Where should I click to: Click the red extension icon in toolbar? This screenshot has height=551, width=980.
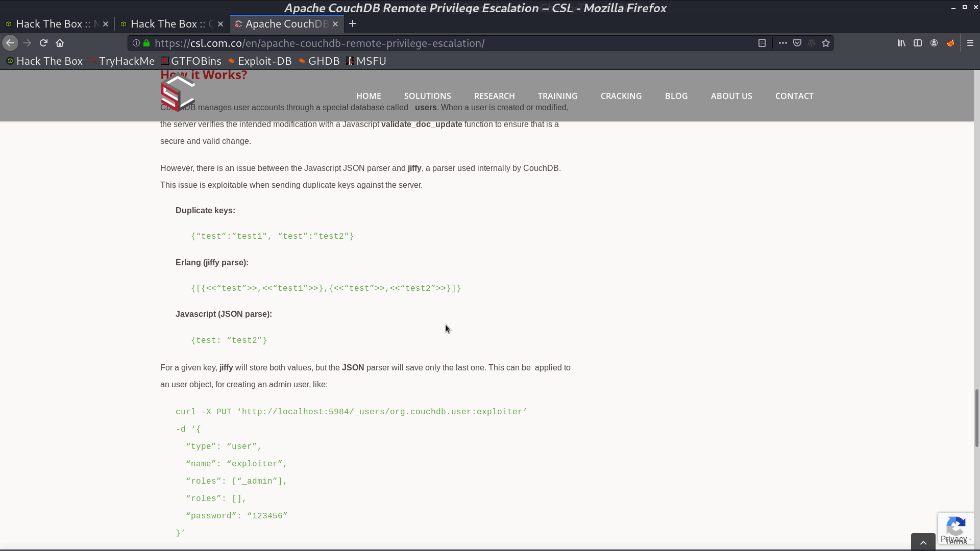(950, 43)
